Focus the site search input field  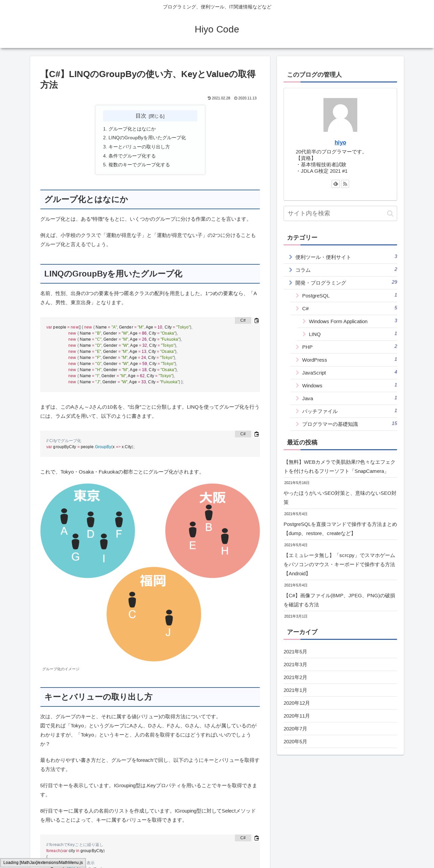click(340, 213)
